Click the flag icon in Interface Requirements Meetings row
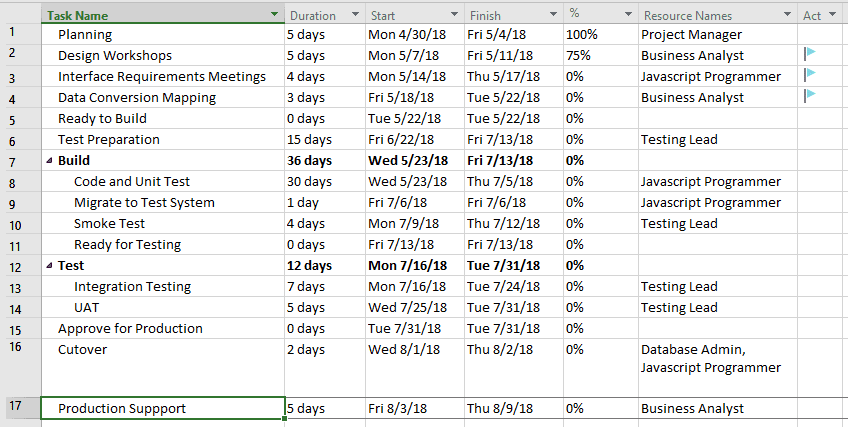The height and width of the screenshot is (427, 848). 810,75
